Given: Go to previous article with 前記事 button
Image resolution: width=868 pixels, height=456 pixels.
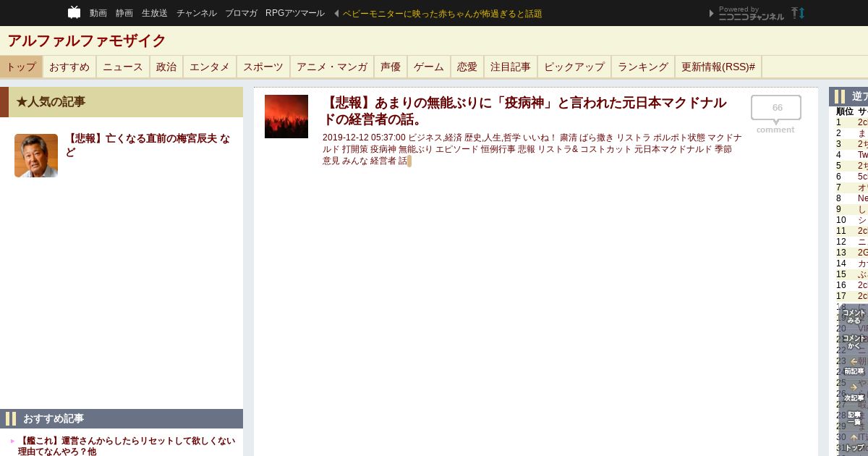Looking at the screenshot, I should coord(854,366).
